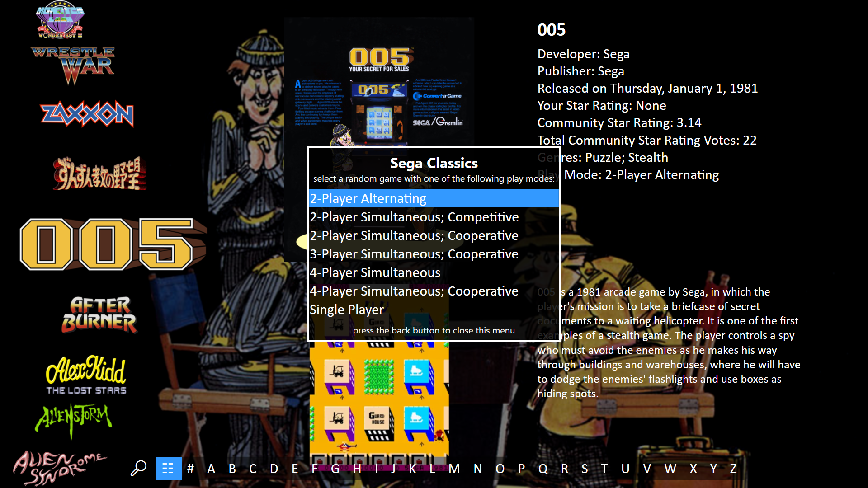
Task: Jump to letter N in index
Action: click(478, 469)
